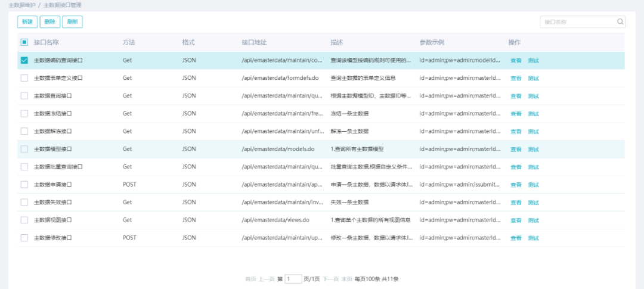The image size is (644, 289).
Task: Click the 刷新 button
Action: pyautogui.click(x=72, y=22)
